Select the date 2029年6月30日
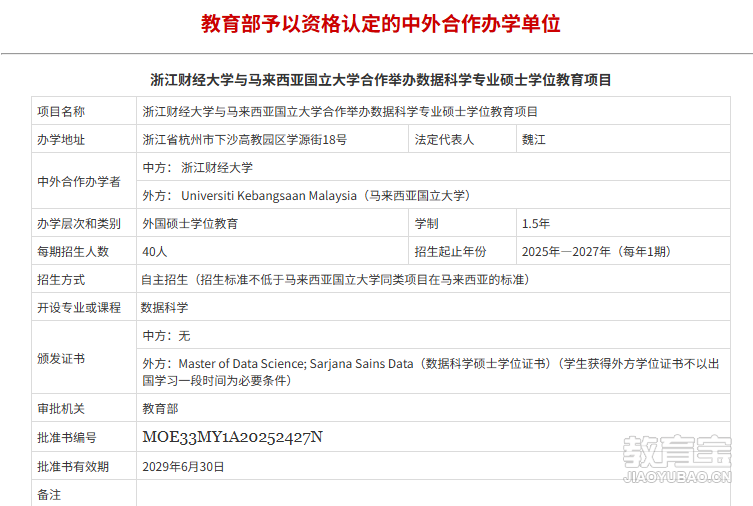Image resolution: width=753 pixels, height=506 pixels. click(183, 466)
